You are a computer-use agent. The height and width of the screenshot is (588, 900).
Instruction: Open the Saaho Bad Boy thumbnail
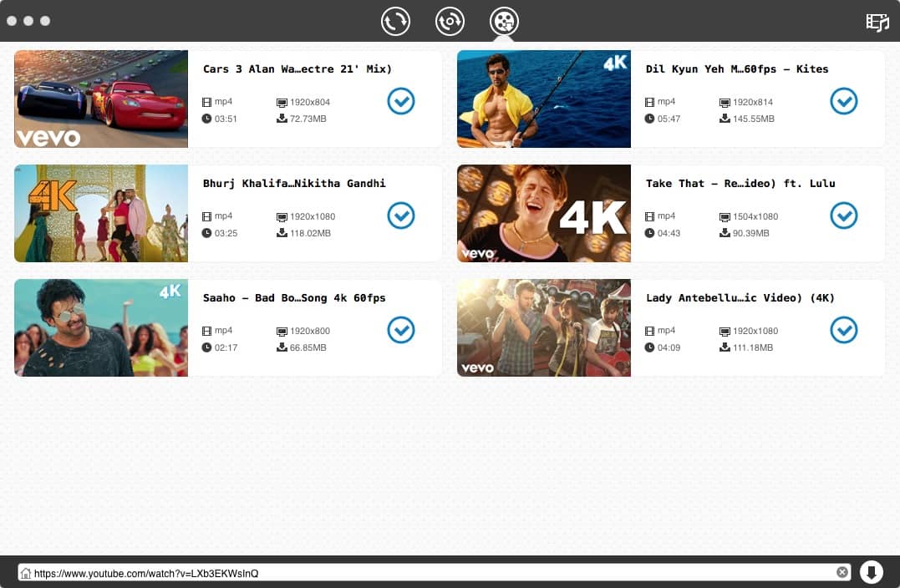[101, 327]
